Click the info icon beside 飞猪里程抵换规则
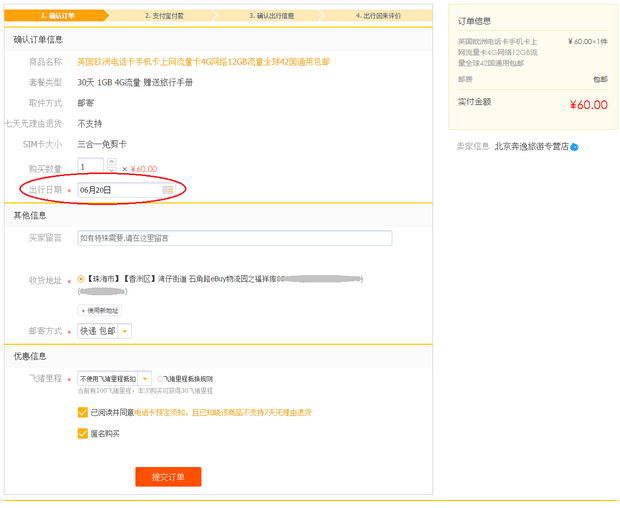This screenshot has width=620, height=508. (x=160, y=379)
